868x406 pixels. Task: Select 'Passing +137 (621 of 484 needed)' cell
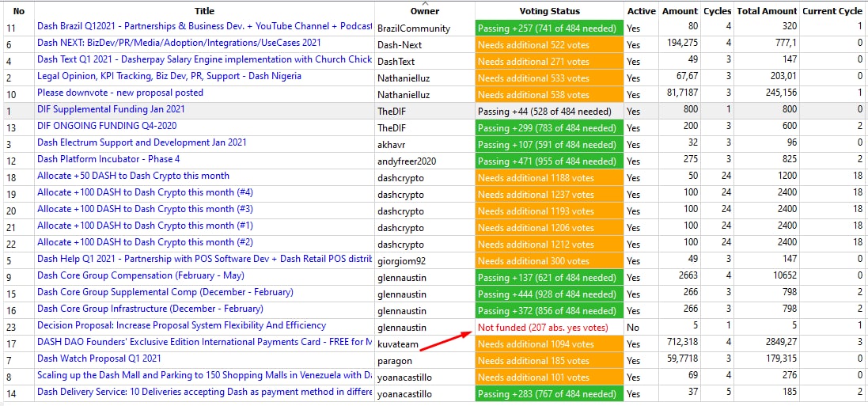pyautogui.click(x=549, y=278)
